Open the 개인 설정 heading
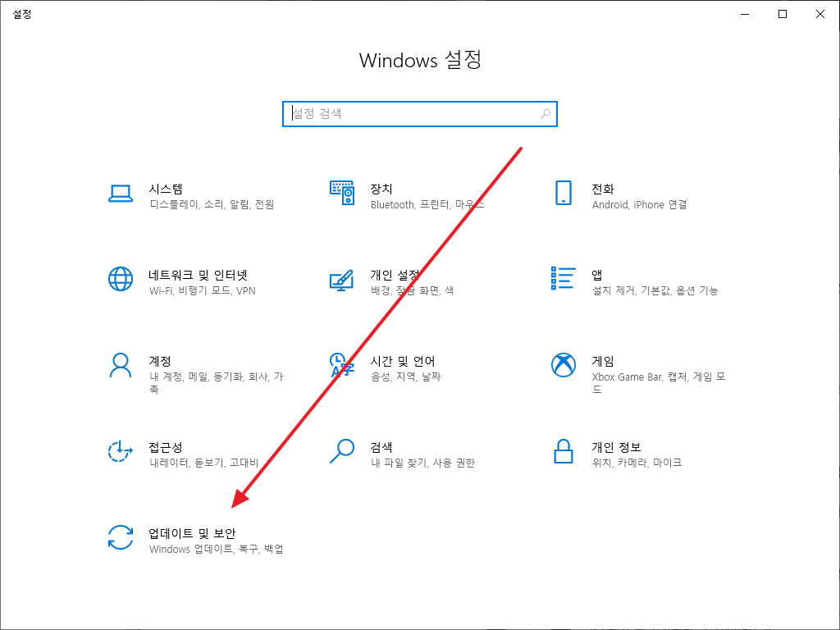This screenshot has height=630, width=840. click(395, 275)
